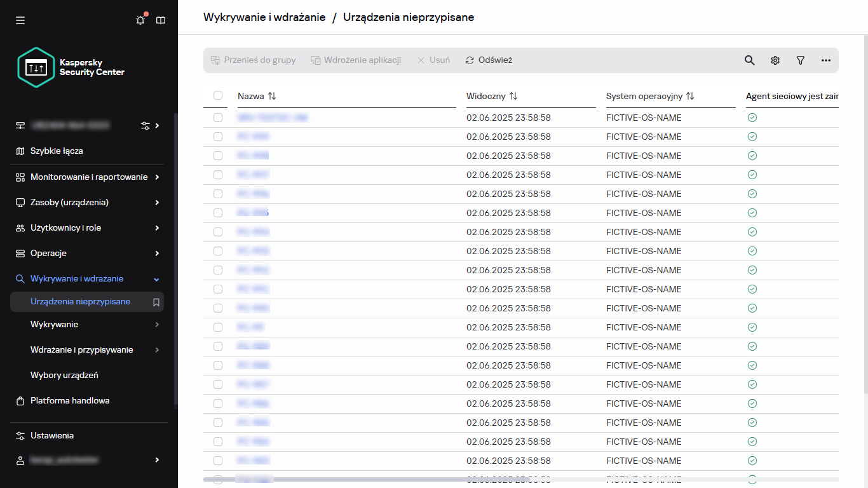Toggle the select-all checkbox in header
868x488 pixels.
218,95
